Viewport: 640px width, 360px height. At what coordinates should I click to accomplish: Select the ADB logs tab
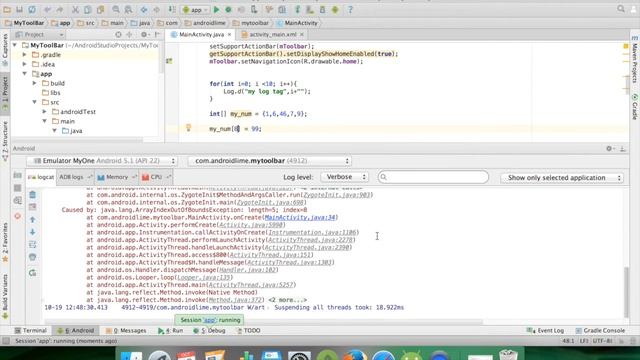point(76,177)
